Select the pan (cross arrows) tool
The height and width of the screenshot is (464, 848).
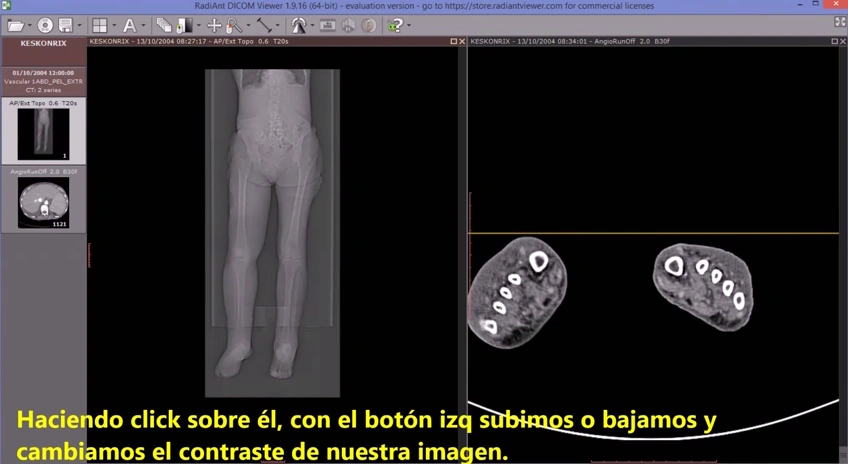(214, 25)
